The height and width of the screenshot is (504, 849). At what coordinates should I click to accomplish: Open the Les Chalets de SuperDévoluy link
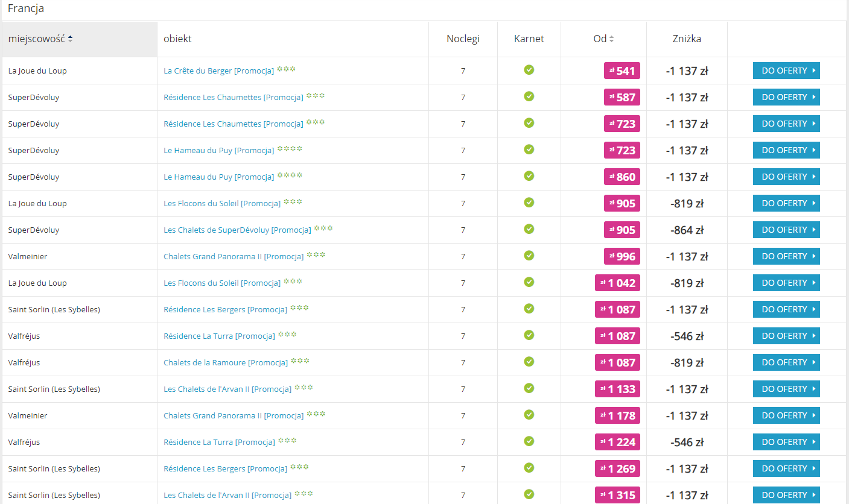(x=237, y=230)
